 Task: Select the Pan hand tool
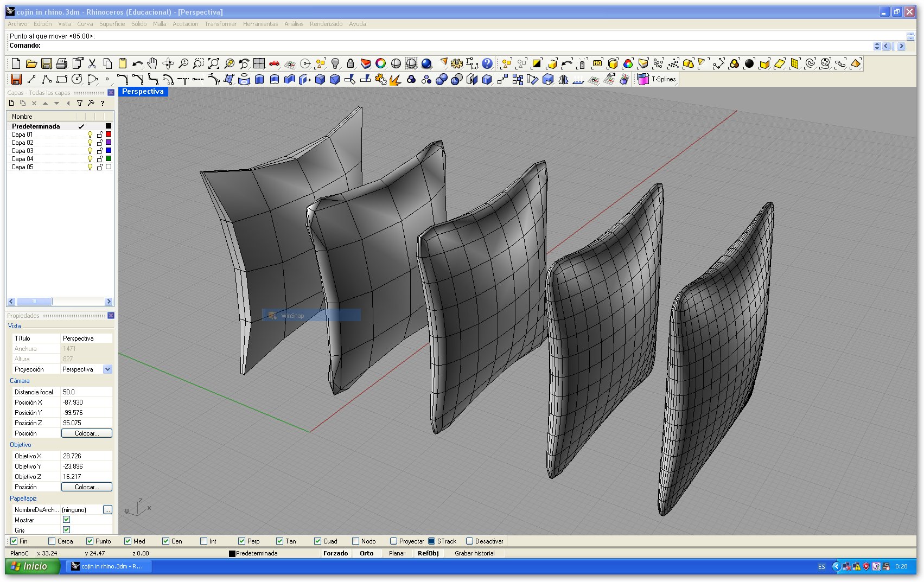pyautogui.click(x=153, y=64)
